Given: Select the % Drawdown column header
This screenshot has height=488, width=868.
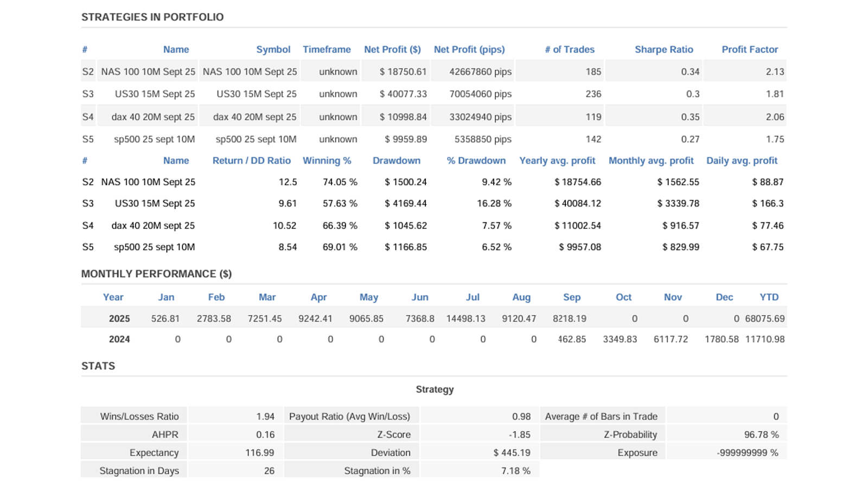Looking at the screenshot, I should 476,160.
